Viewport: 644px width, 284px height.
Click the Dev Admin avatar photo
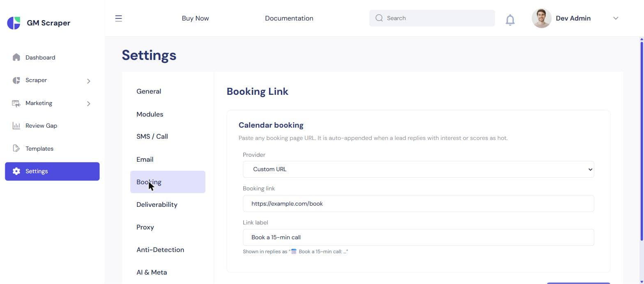(x=541, y=18)
